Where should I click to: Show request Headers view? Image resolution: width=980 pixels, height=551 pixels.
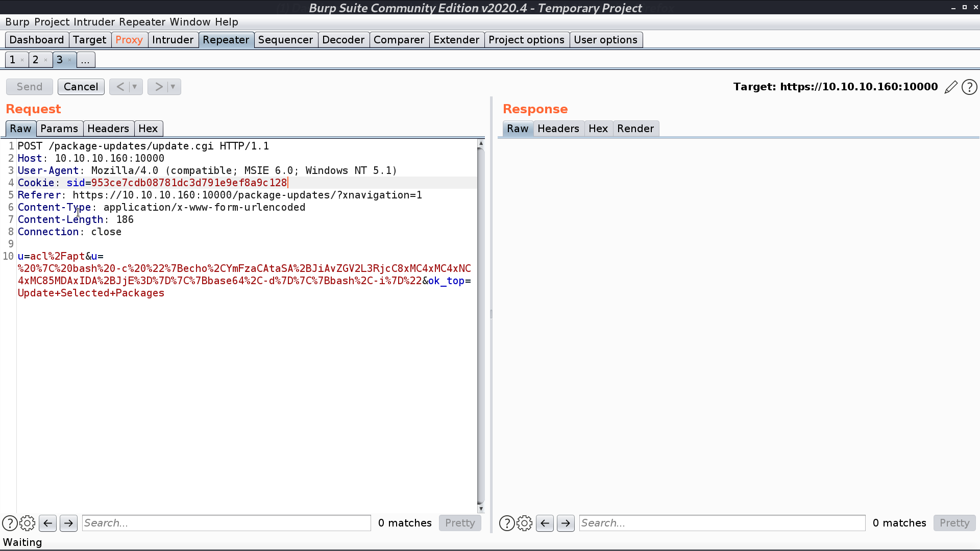[x=108, y=129]
